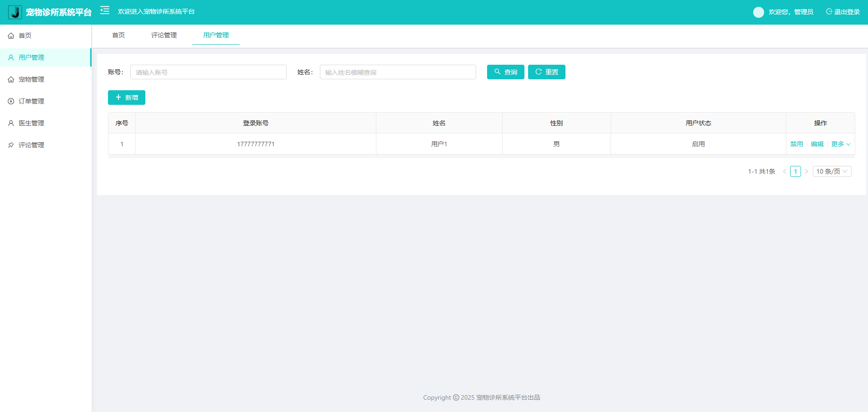The height and width of the screenshot is (412, 868).
Task: Open 医生管理 in the sidebar
Action: (x=46, y=123)
